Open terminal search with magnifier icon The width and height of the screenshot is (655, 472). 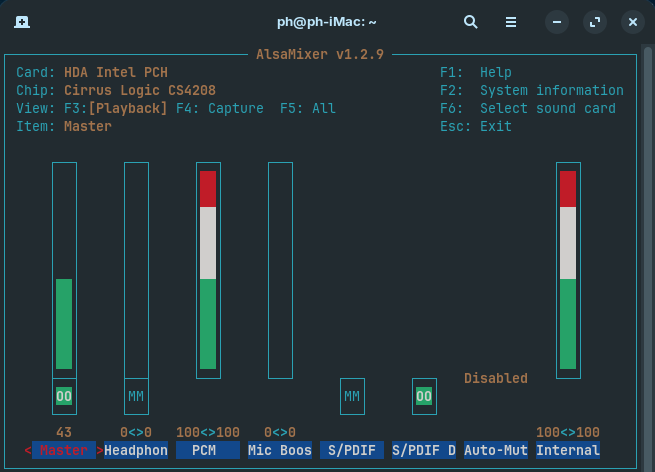(470, 22)
